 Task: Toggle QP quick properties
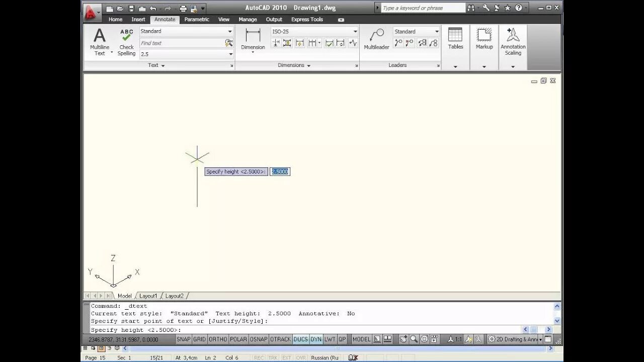342,339
